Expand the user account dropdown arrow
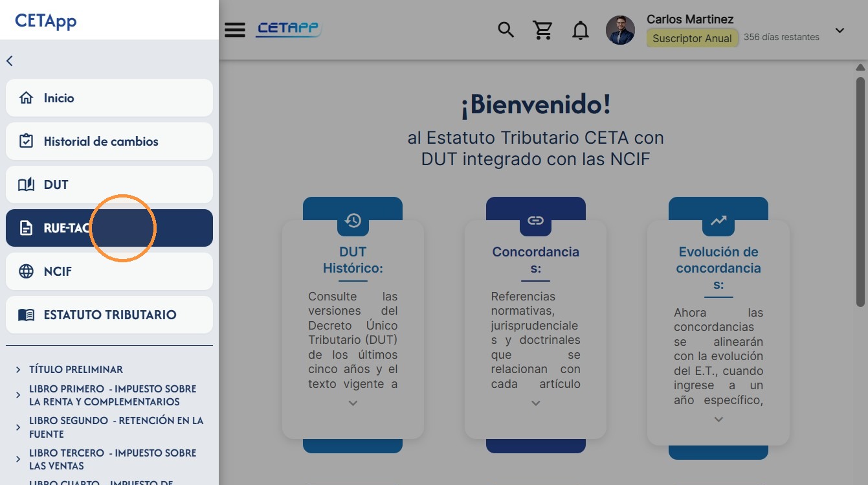 (x=840, y=30)
